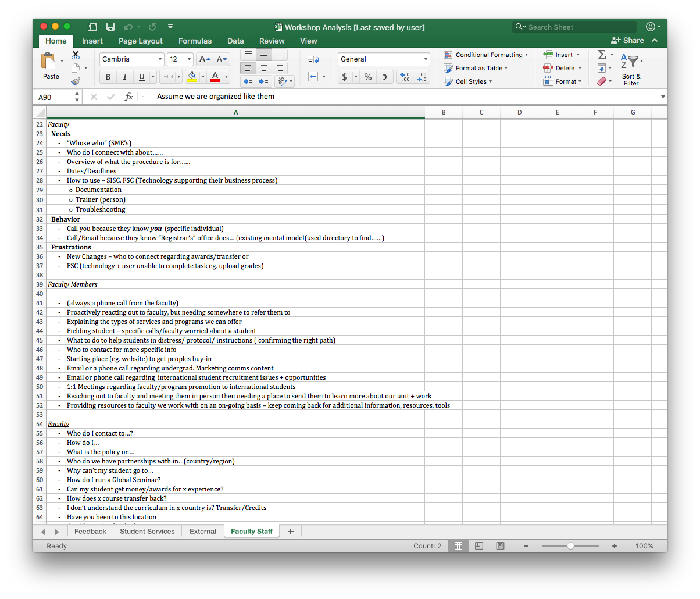The image size is (700, 599).
Task: Click the Search Sheet input field
Action: coord(576,27)
